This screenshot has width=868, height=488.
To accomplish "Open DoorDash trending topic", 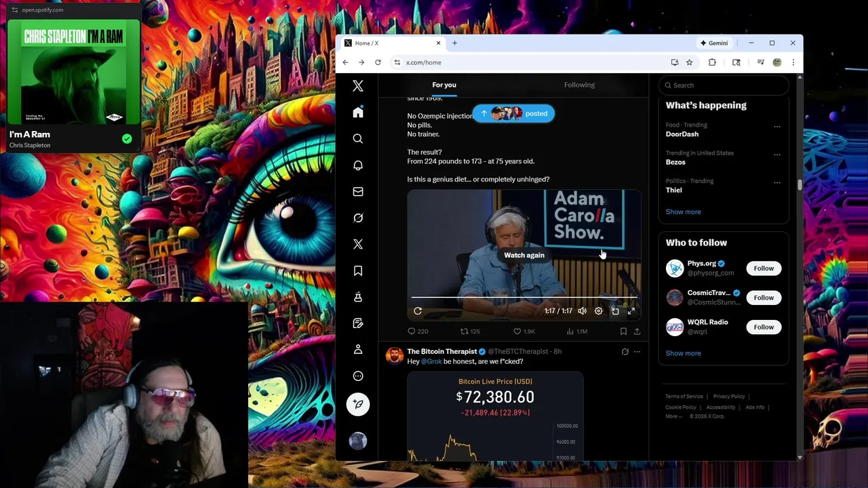I will pos(682,134).
